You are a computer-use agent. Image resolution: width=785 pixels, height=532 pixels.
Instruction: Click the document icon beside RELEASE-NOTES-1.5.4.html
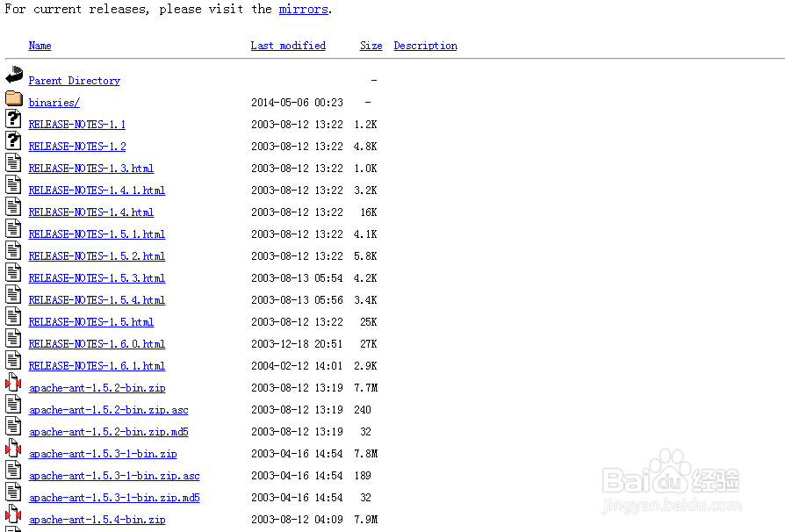tap(13, 295)
